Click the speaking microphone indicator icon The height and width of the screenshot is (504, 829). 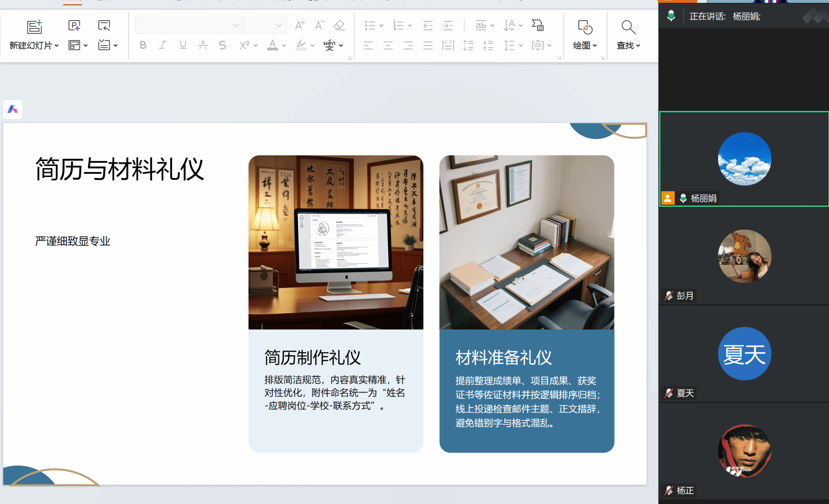(671, 16)
